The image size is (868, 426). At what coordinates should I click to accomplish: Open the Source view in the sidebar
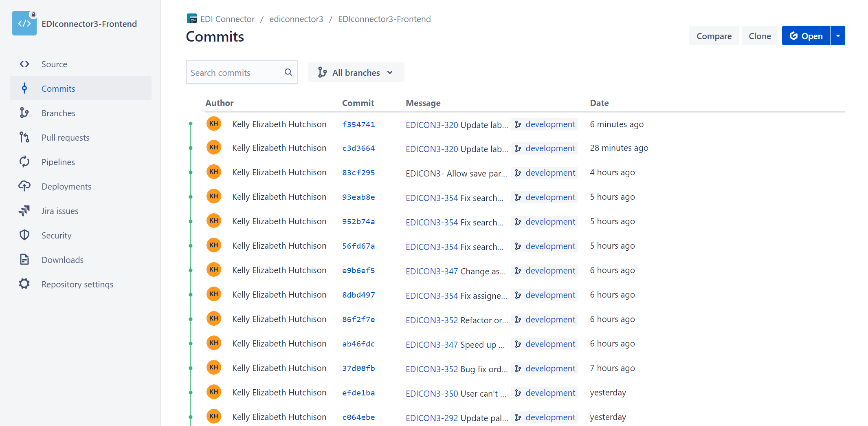(x=54, y=64)
